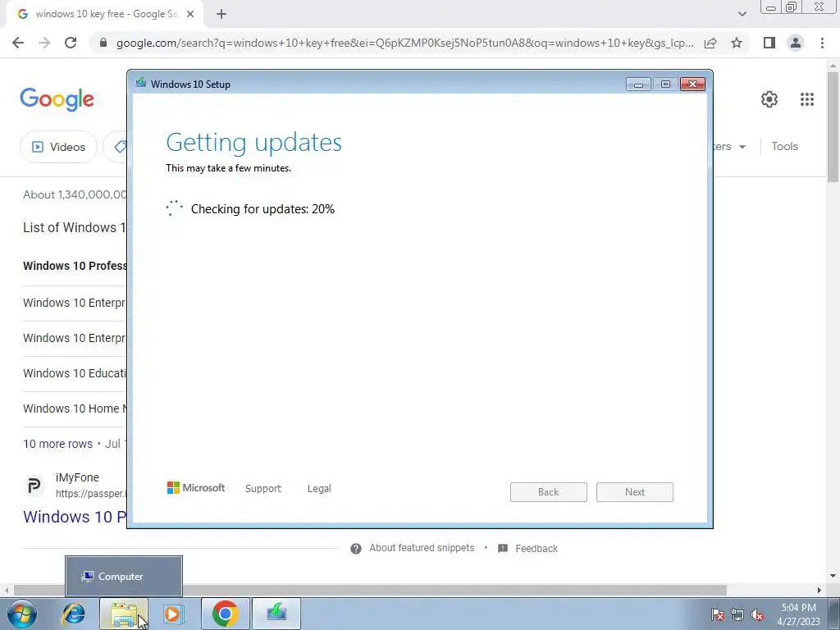Click page vertical scrollbar thumb
Image resolution: width=840 pixels, height=630 pixels.
833,127
